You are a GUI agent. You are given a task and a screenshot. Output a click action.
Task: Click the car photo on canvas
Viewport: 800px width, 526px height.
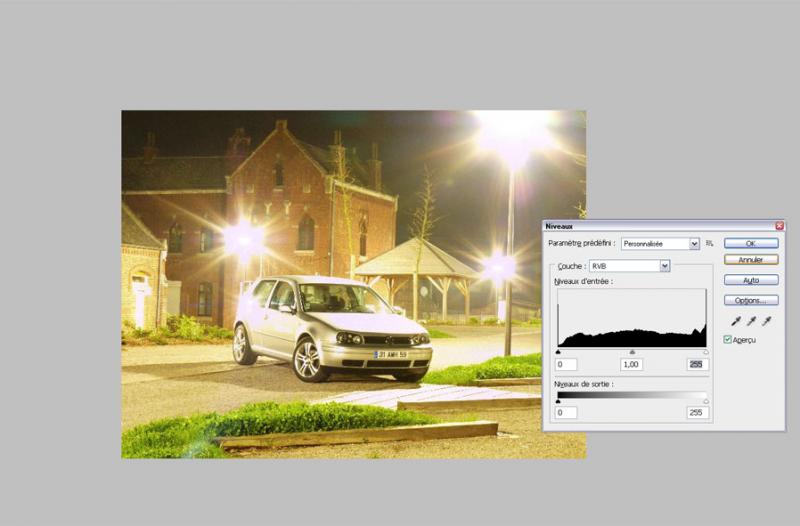354,284
